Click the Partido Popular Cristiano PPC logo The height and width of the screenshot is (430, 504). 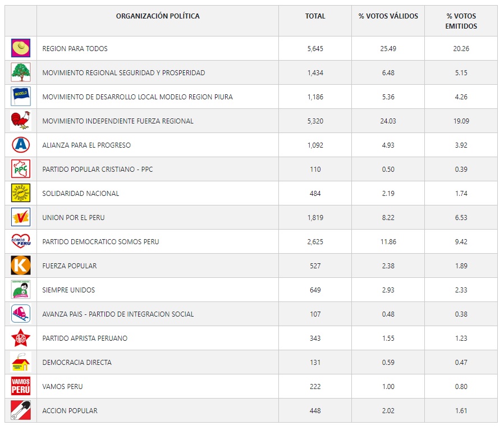(x=21, y=169)
